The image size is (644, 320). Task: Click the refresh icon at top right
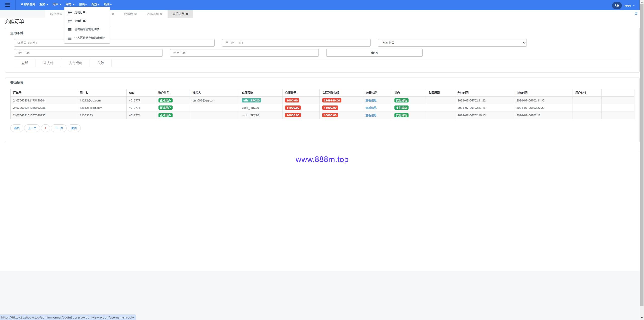point(636,14)
